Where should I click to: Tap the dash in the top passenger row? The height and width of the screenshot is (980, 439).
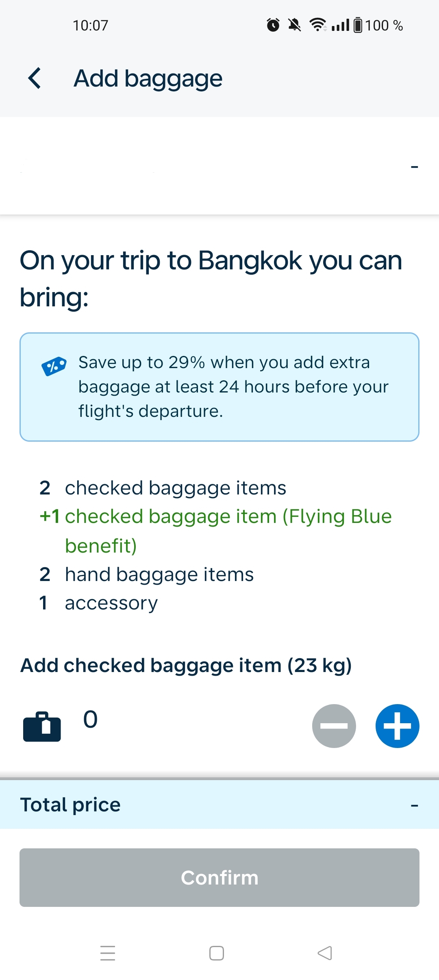coord(414,167)
